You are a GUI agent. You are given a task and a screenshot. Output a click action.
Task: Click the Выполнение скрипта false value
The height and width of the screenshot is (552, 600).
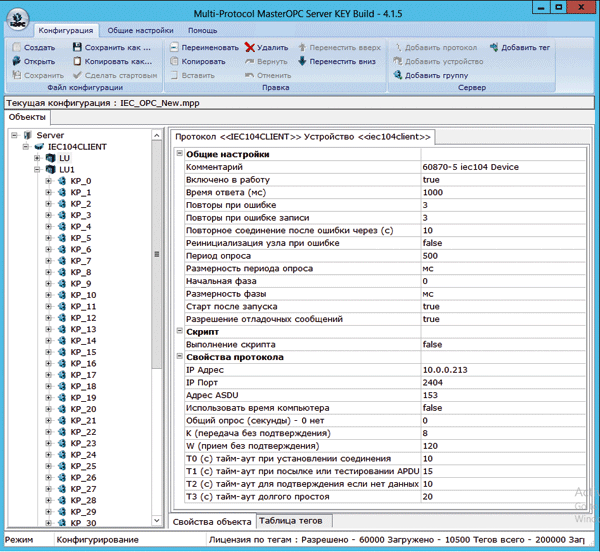pyautogui.click(x=503, y=345)
